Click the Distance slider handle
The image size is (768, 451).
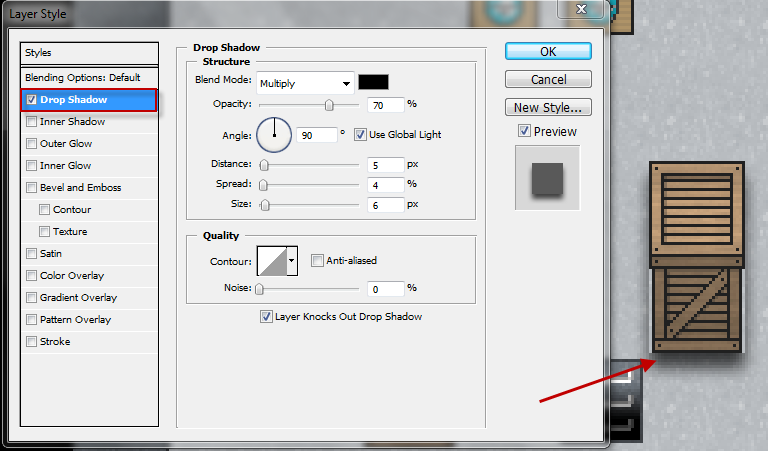click(x=264, y=166)
